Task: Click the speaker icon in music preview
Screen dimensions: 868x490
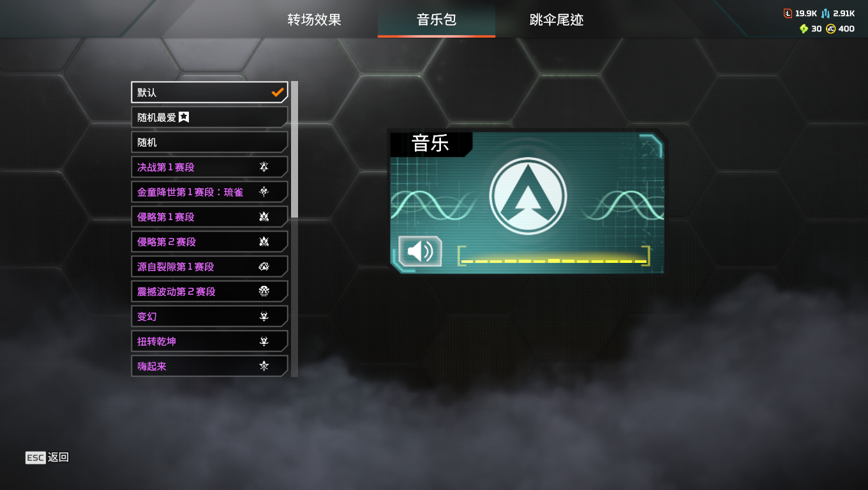Action: coord(420,251)
